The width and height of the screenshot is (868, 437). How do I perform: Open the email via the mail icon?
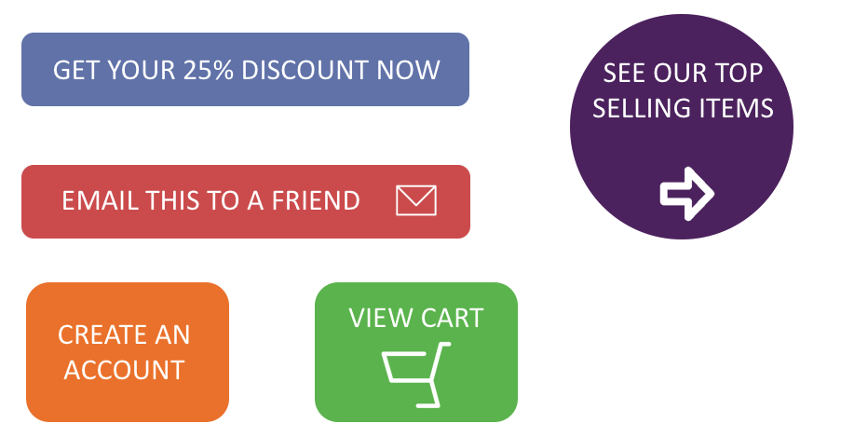coord(416,200)
